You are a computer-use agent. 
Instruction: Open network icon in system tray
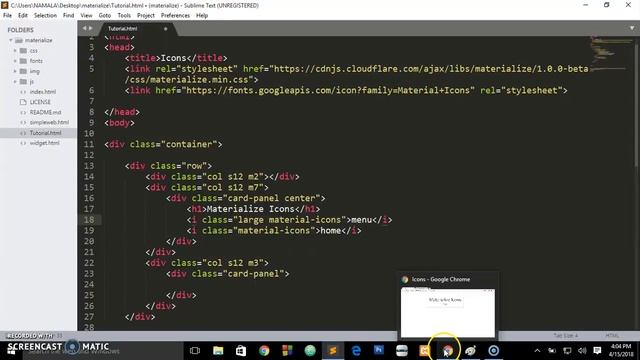pyautogui.click(x=567, y=351)
